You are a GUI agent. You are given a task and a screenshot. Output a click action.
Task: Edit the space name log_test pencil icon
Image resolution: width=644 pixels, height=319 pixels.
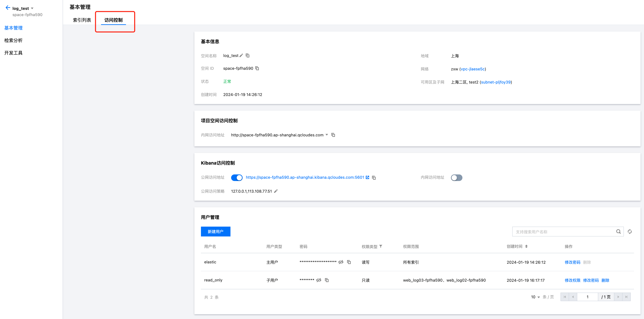click(241, 55)
